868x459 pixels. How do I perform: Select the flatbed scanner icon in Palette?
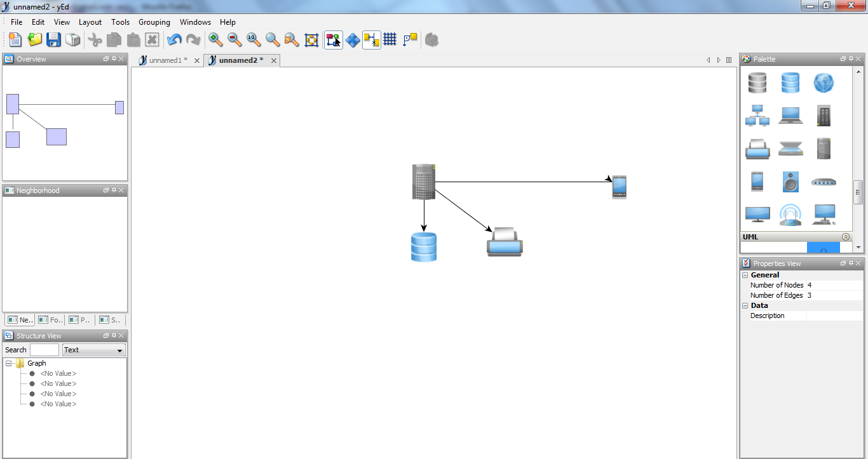point(790,149)
